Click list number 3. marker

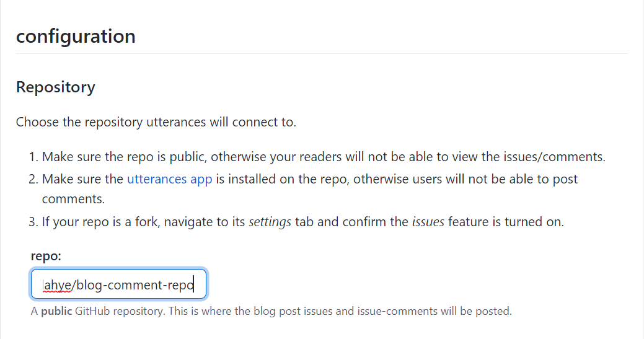point(33,222)
